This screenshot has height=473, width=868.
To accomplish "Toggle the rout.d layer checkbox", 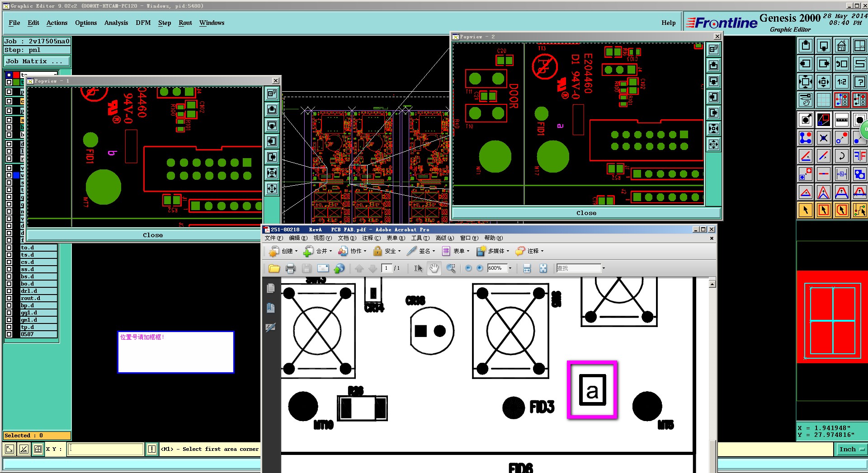I will [9, 298].
